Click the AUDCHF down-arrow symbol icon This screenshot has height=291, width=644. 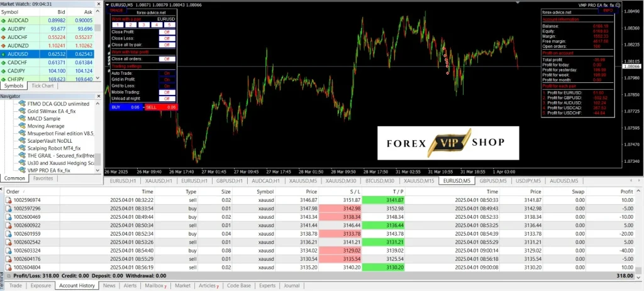[4, 37]
